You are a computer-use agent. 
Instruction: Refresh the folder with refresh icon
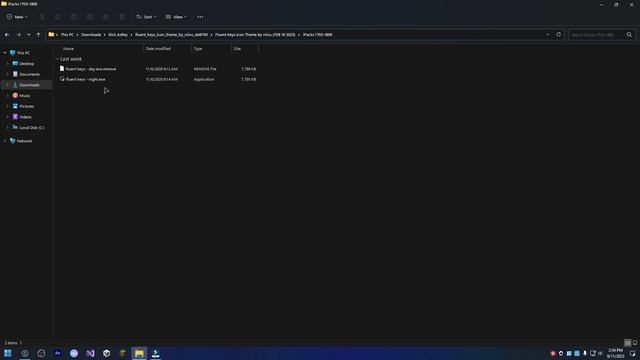(x=559, y=35)
